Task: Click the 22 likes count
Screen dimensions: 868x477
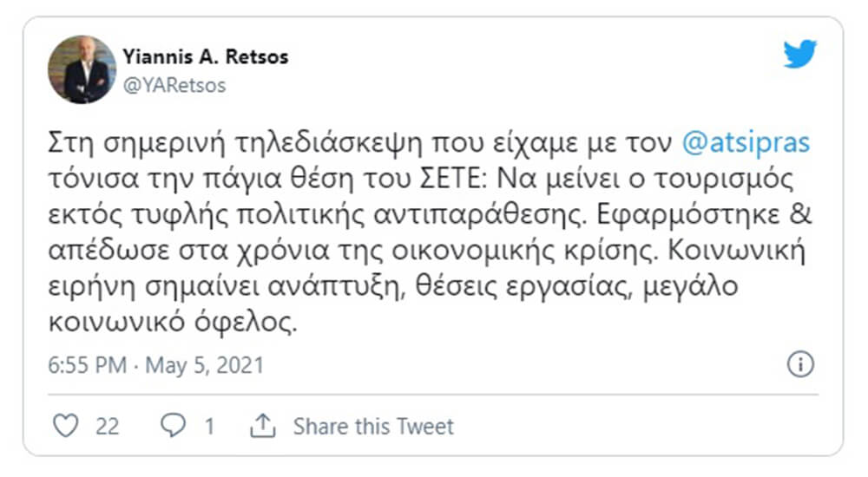Action: [x=108, y=427]
